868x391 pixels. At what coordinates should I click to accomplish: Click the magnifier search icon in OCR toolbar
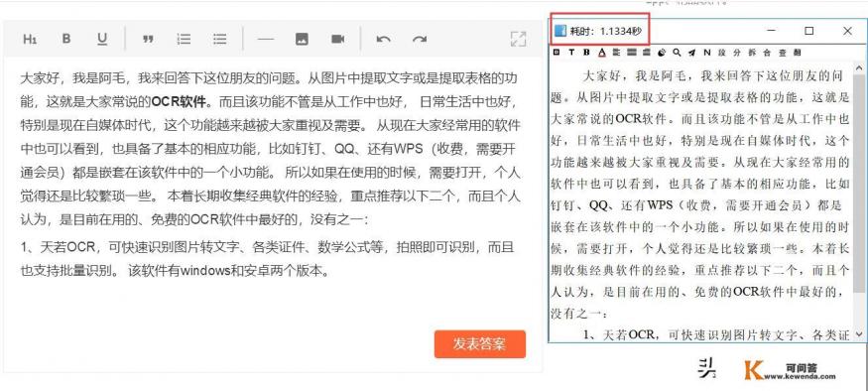(x=677, y=52)
